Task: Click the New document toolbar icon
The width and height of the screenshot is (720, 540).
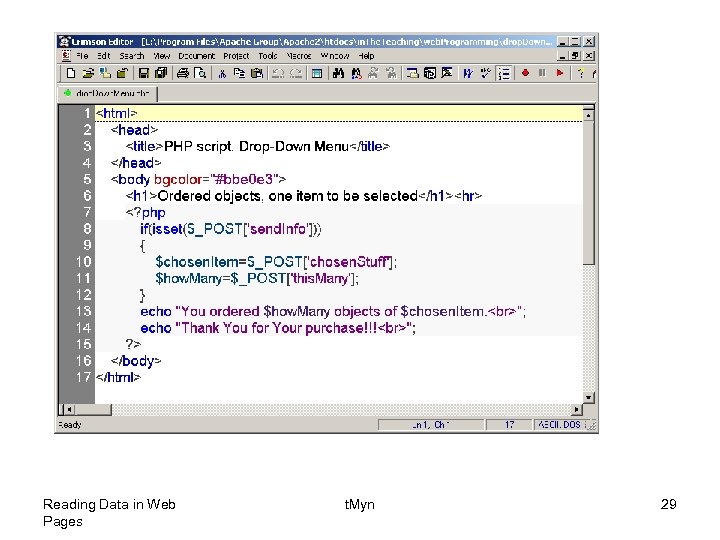Action: 71,73
